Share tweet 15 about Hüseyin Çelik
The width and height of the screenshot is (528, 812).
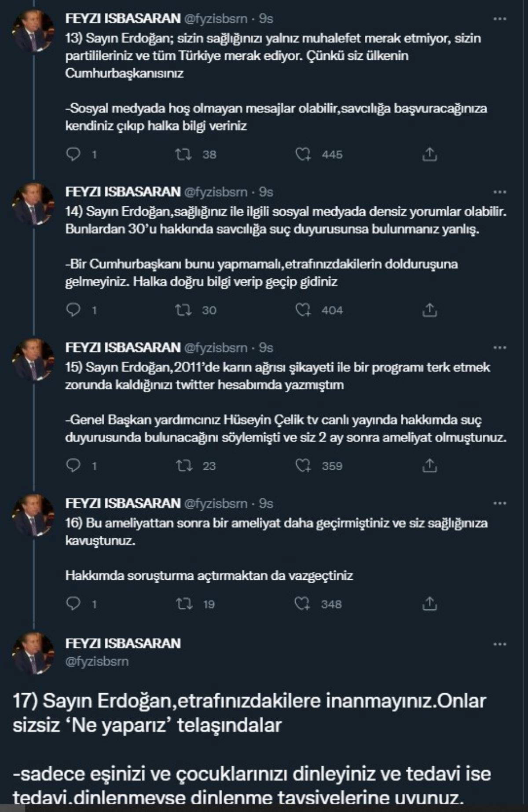(429, 465)
